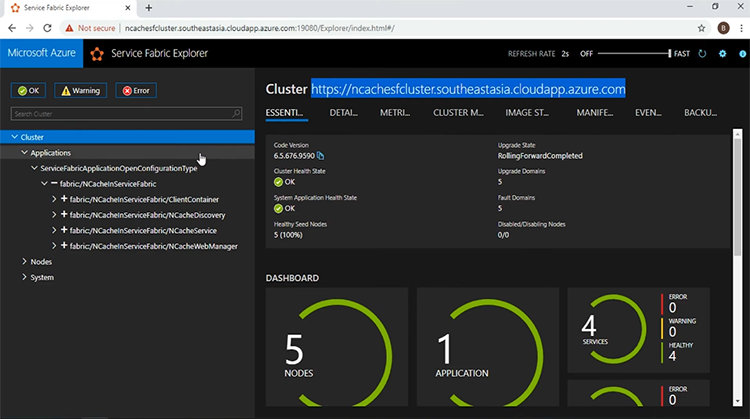Click the refresh icon in the header

[702, 54]
